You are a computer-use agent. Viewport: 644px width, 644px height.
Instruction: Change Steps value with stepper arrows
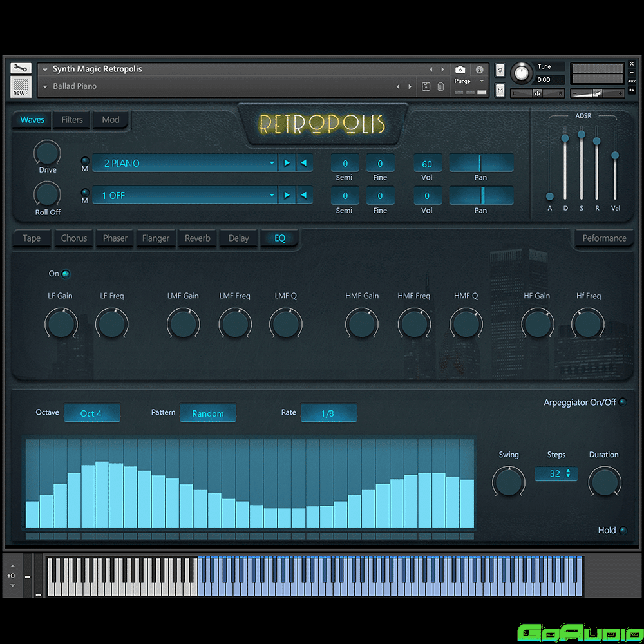pyautogui.click(x=568, y=473)
